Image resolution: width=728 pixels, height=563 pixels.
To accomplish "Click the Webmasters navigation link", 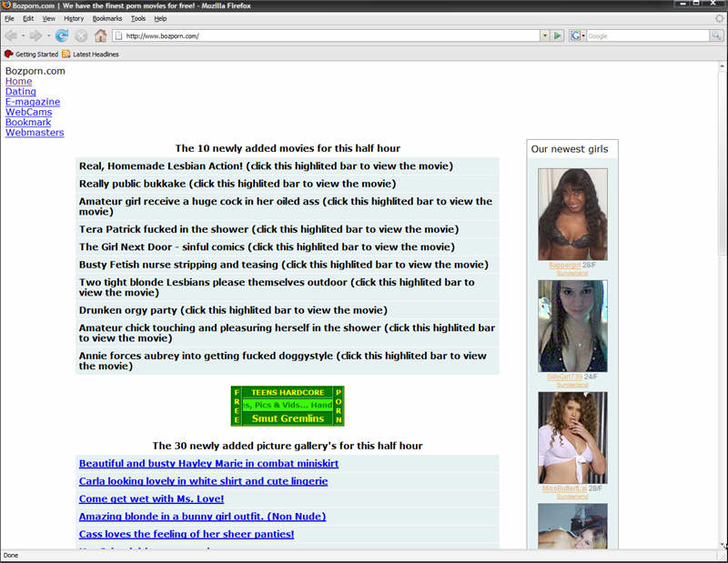I will 35,133.
